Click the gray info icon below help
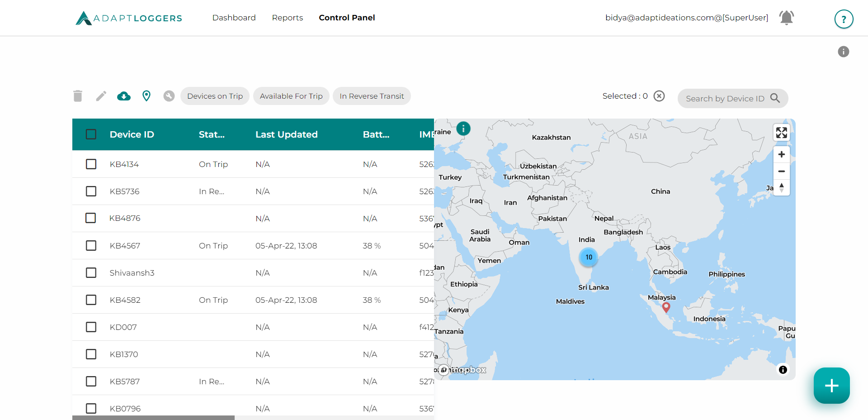868x420 pixels. tap(843, 52)
